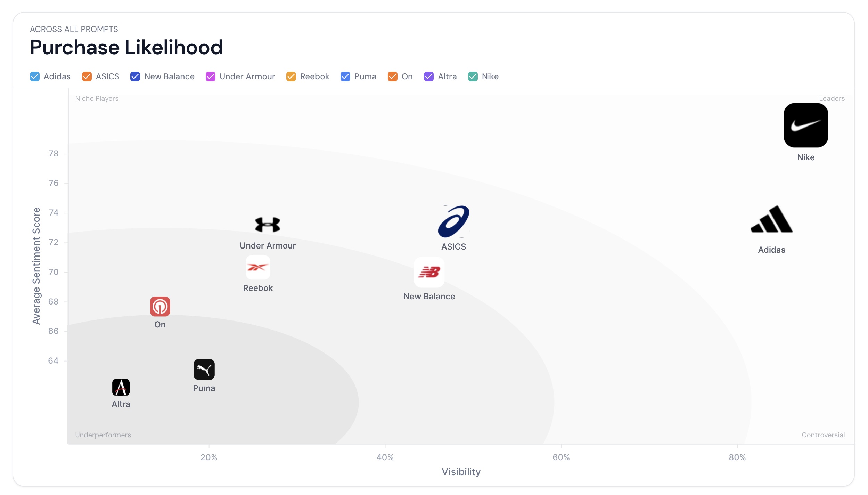Click the ASICS logo on chart
Viewport: 868px width, 495px height.
pyautogui.click(x=453, y=221)
